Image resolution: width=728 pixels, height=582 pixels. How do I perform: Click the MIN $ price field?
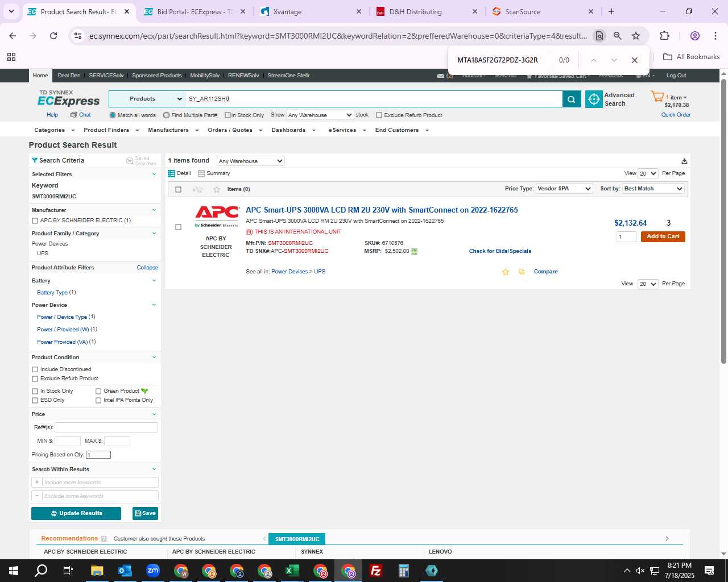68,441
